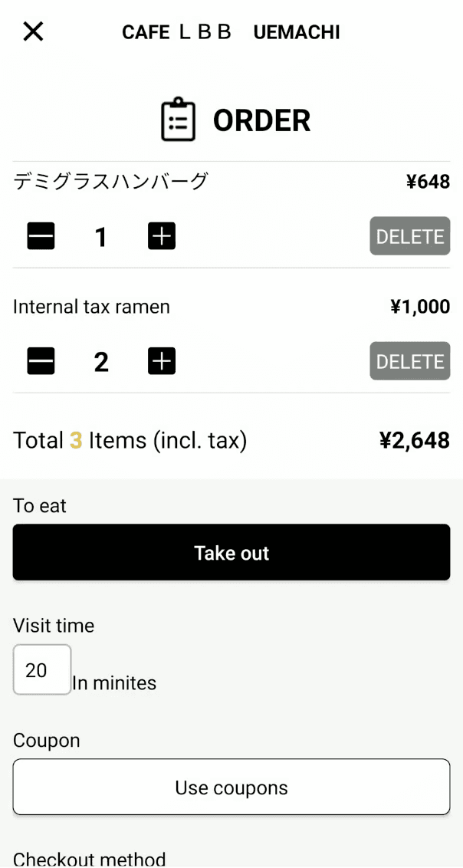The width and height of the screenshot is (463, 868).
Task: Close the order screen with the X icon
Action: 32,31
